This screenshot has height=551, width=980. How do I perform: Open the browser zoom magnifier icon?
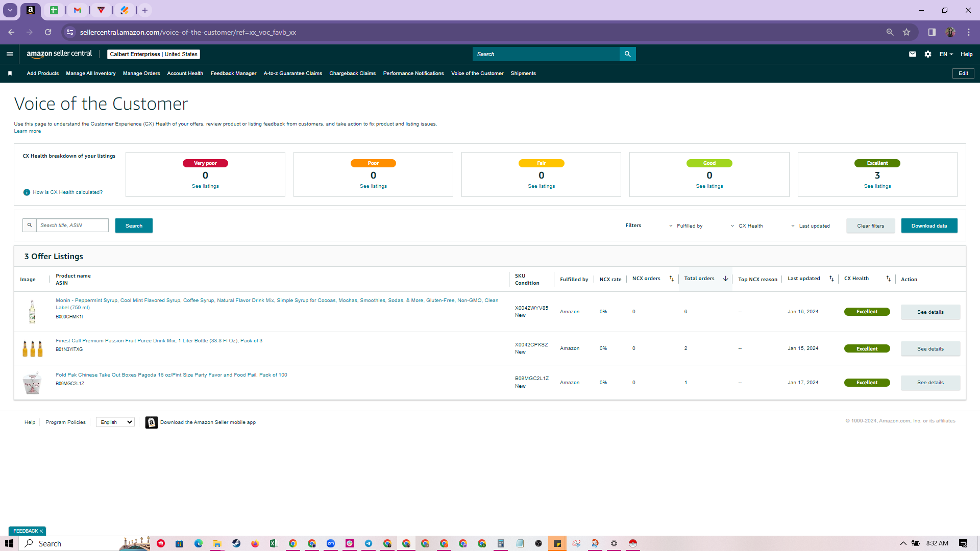click(890, 32)
